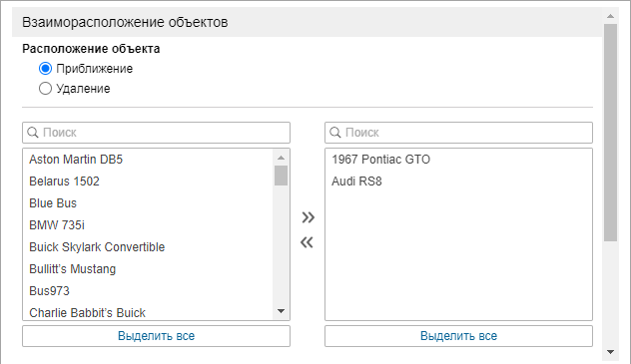
Task: Click right Выделить все button
Action: tap(458, 336)
